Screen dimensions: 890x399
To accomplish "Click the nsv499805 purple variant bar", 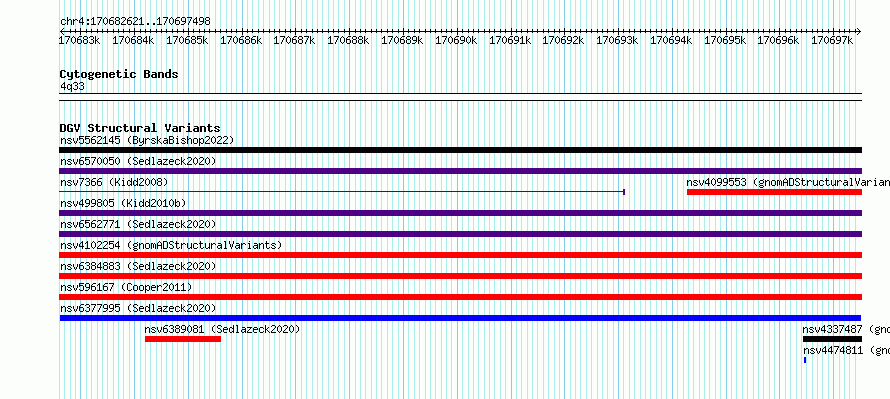I will (x=460, y=213).
